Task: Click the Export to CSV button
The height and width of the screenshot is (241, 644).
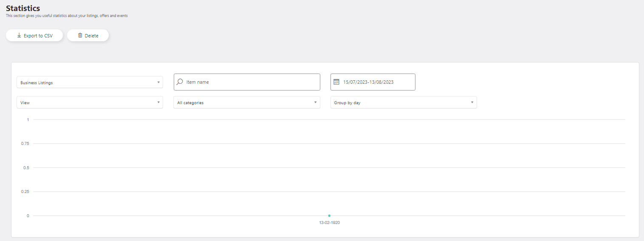Action: [34, 36]
